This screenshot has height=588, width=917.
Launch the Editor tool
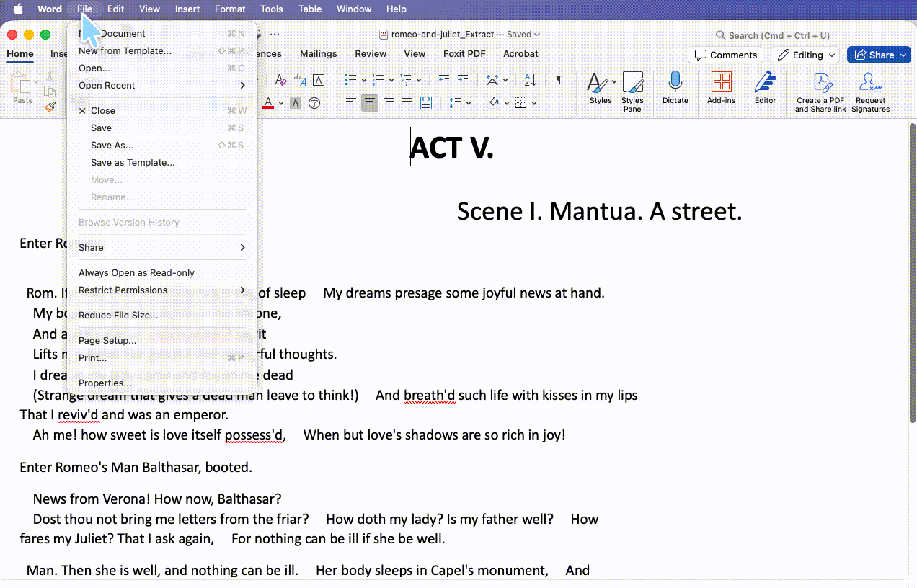click(766, 88)
